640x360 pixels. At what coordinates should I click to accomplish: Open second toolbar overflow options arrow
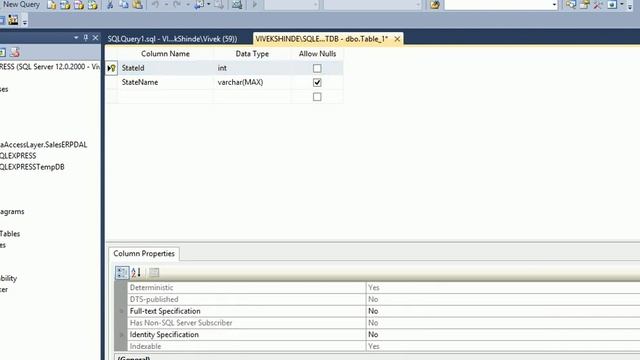(25, 21)
